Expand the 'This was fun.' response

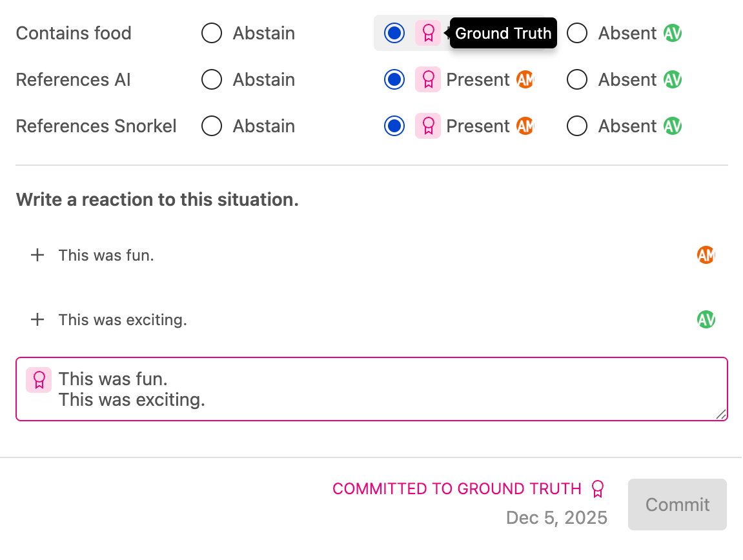pos(37,255)
